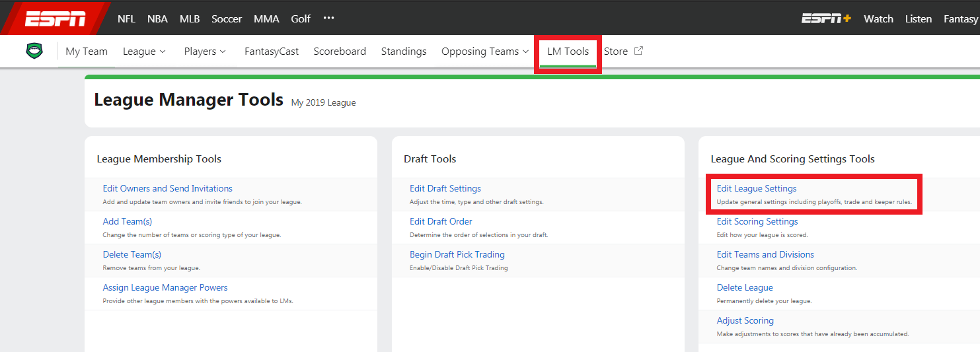Image resolution: width=980 pixels, height=352 pixels.
Task: Open the Store link
Action: click(x=616, y=51)
